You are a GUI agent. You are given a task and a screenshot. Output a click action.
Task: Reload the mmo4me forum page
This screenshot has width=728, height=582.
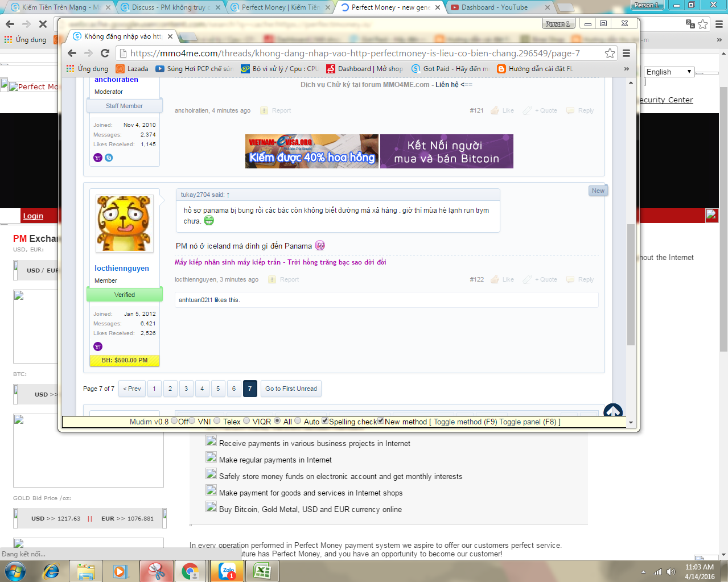105,53
